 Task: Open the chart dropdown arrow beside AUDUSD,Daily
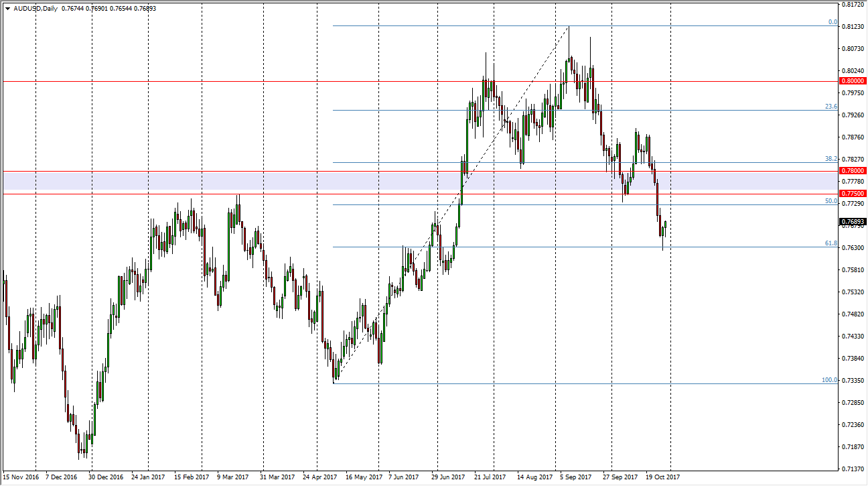(7, 9)
